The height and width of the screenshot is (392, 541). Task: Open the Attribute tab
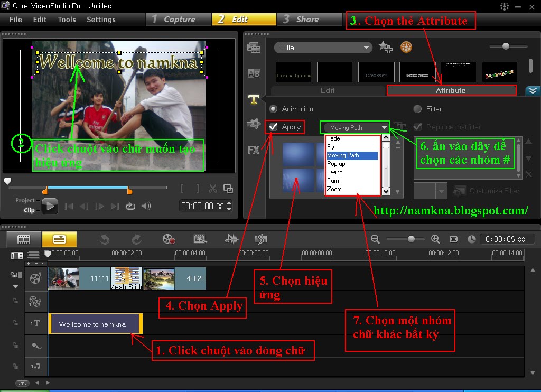[451, 90]
